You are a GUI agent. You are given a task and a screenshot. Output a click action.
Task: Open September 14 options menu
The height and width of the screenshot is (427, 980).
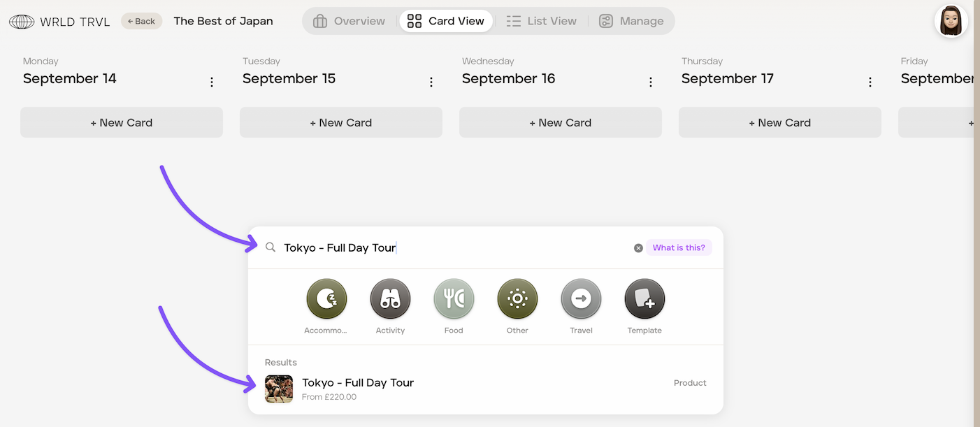212,82
